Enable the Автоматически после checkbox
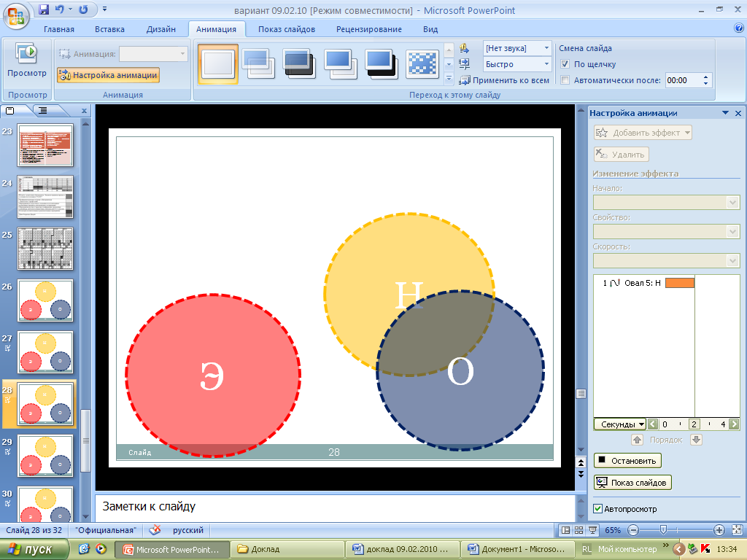Screen dimensions: 747x560 coord(565,80)
